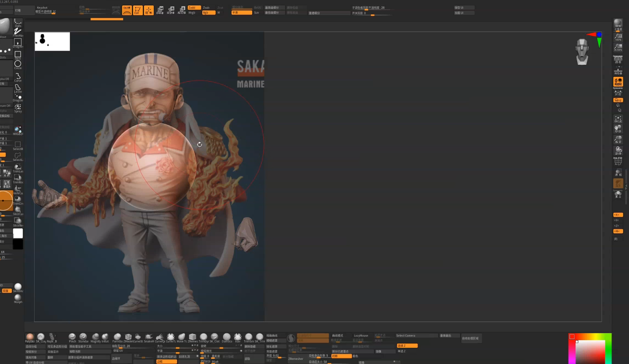629x364 pixels.
Task: Select the CurveStrap brush
Action: pos(138,338)
